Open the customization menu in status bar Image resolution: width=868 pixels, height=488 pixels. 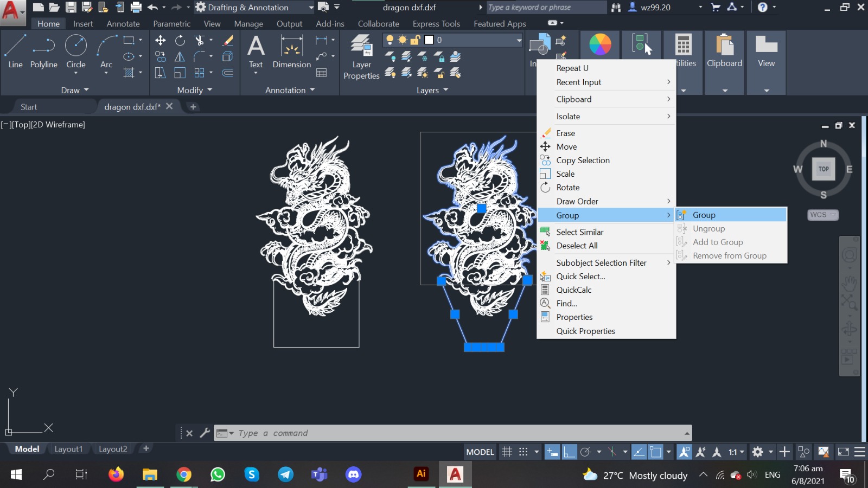tap(860, 452)
